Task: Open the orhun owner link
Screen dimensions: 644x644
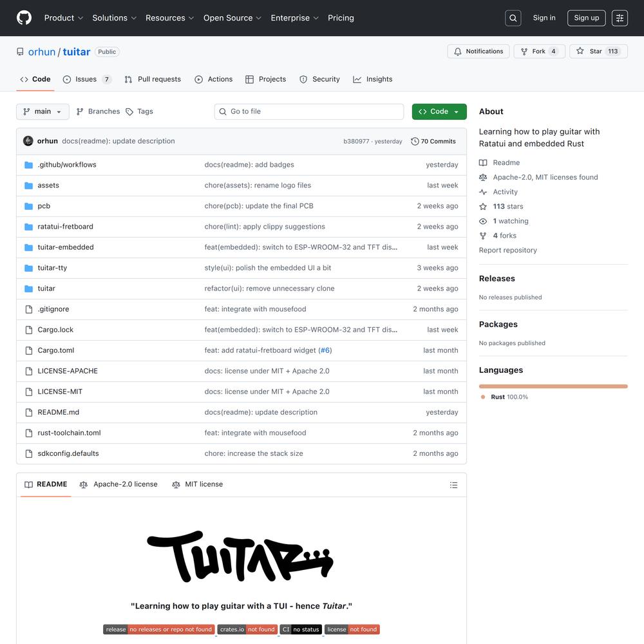Action: coord(41,52)
